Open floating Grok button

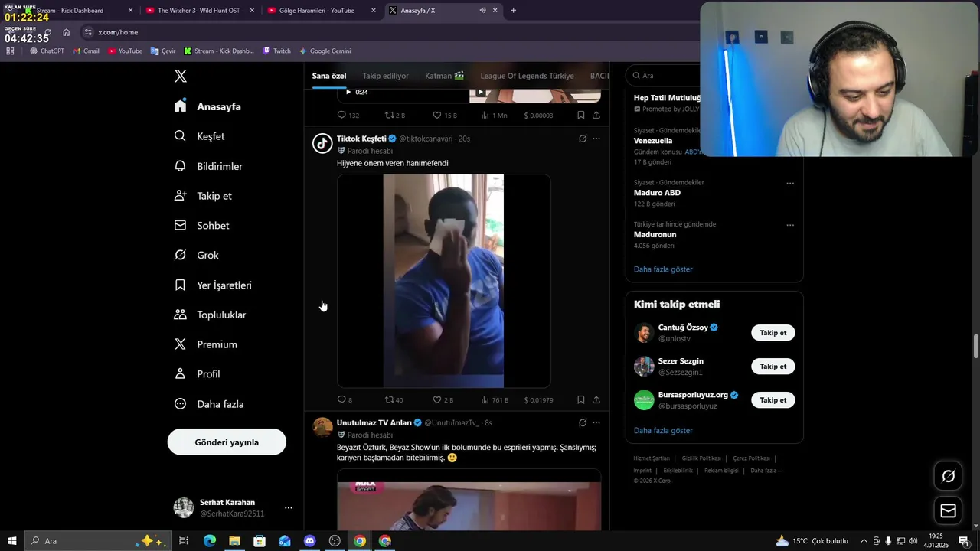coord(948,476)
